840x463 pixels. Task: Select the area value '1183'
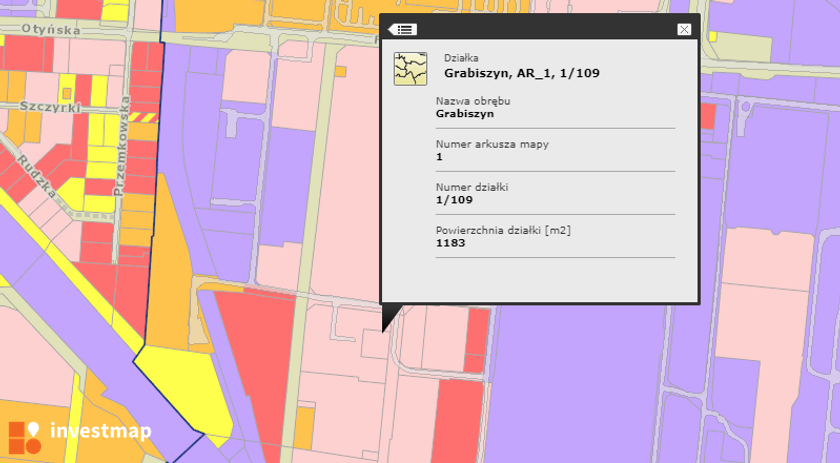tap(450, 243)
